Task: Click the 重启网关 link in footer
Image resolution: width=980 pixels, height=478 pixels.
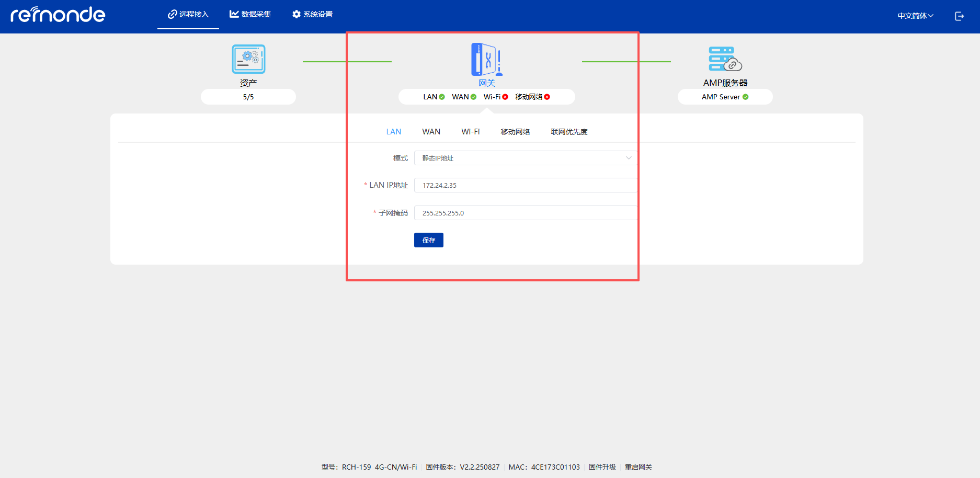Action: [x=638, y=467]
